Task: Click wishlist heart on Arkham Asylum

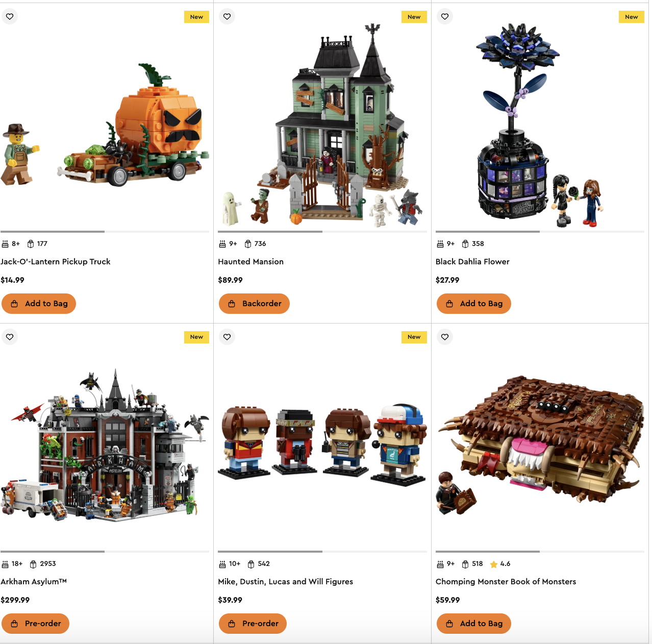Action: pyautogui.click(x=10, y=337)
